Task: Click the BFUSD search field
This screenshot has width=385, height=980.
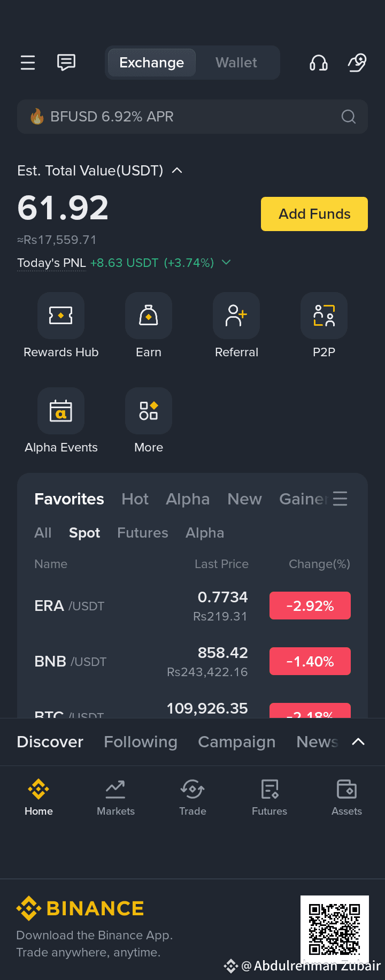Action: click(192, 117)
